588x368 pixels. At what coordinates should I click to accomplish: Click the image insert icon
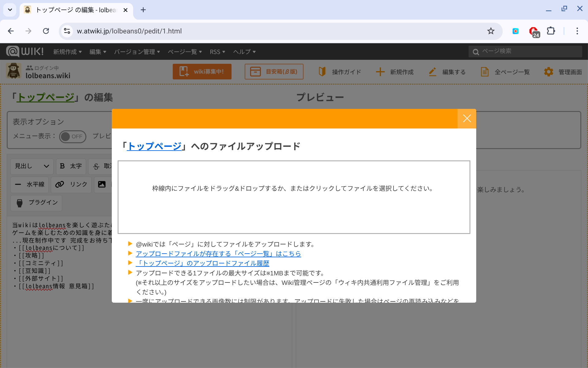102,184
